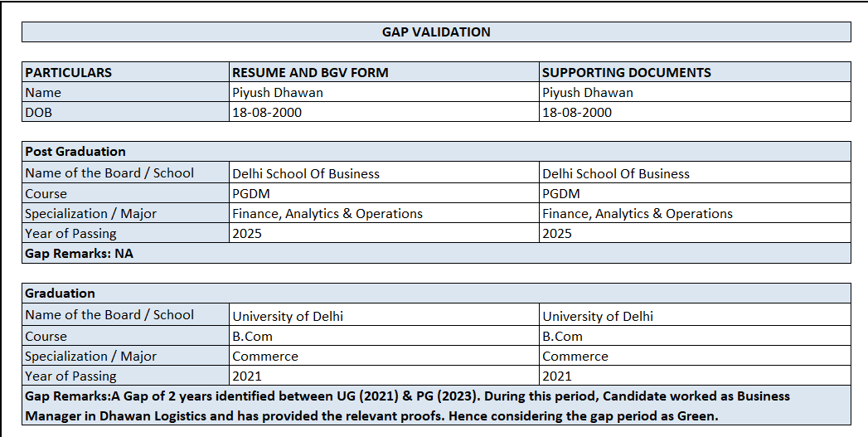Select the GAP VALIDATION title cell
Screen dimensions: 868x437
436,32
